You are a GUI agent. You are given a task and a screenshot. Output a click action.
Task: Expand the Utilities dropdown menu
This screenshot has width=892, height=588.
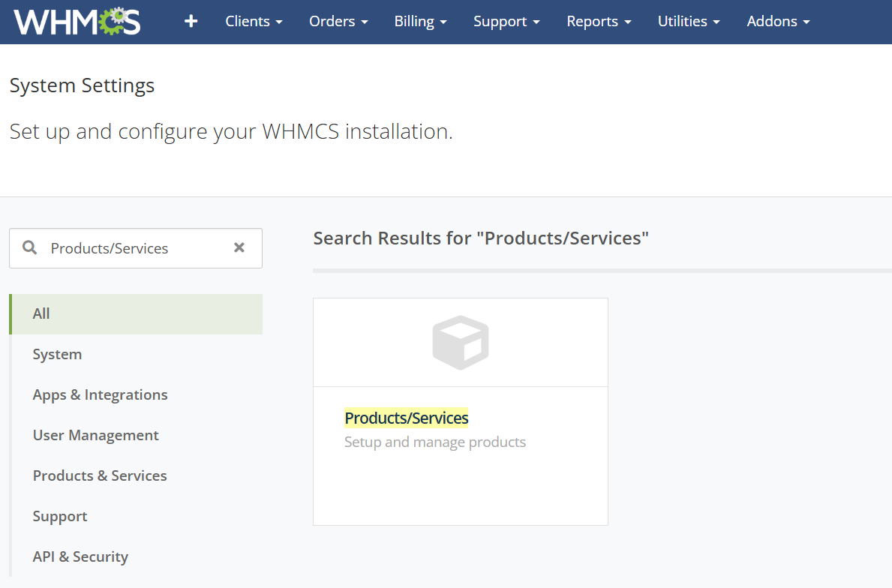click(x=689, y=22)
